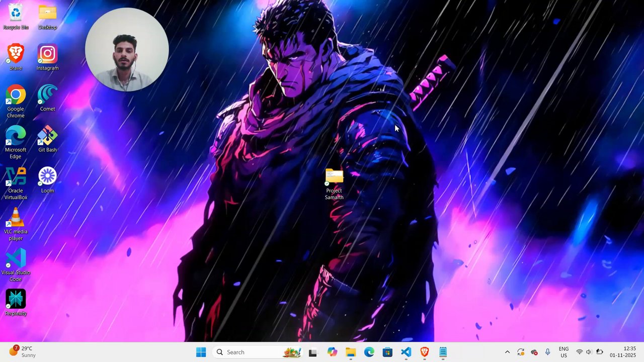Click the battery status tray icon
The height and width of the screenshot is (362, 644).
[x=600, y=352]
